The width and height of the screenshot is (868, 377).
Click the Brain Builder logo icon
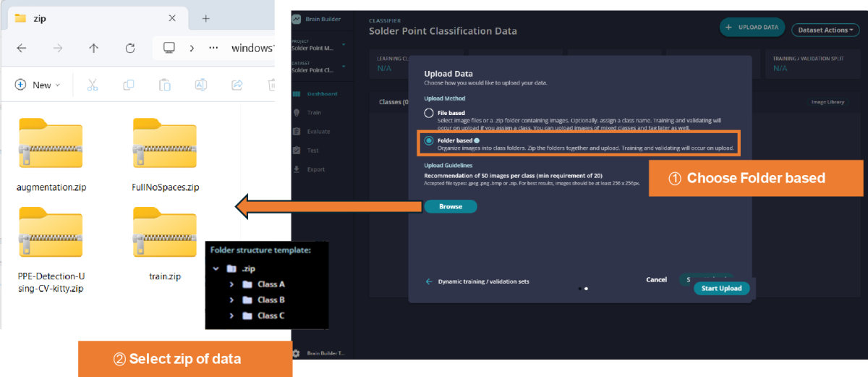(x=297, y=20)
